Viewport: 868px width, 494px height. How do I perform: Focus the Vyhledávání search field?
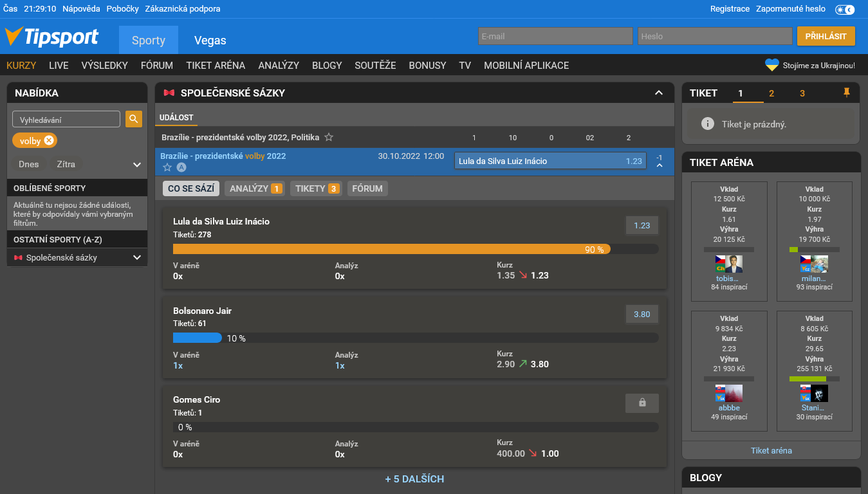[66, 119]
